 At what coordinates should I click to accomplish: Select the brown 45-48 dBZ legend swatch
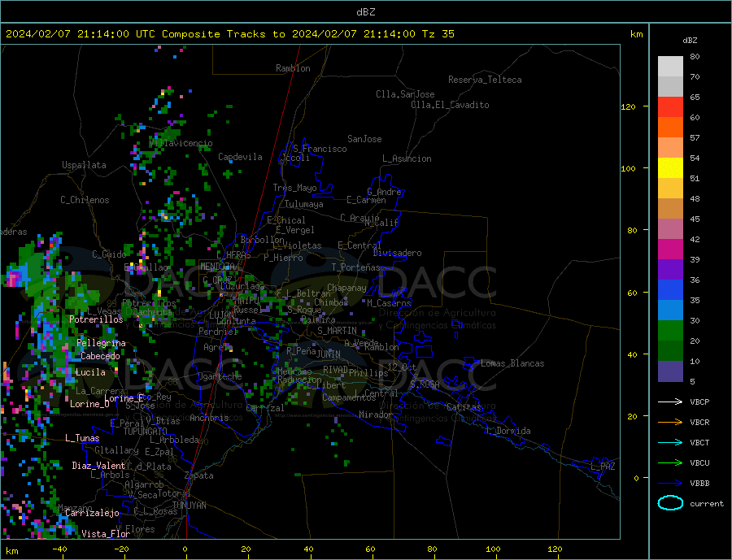(670, 209)
